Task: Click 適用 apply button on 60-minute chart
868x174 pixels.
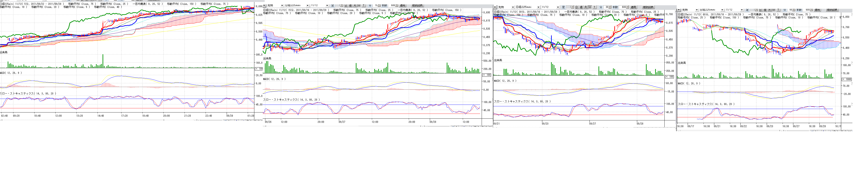Action: 817,10
